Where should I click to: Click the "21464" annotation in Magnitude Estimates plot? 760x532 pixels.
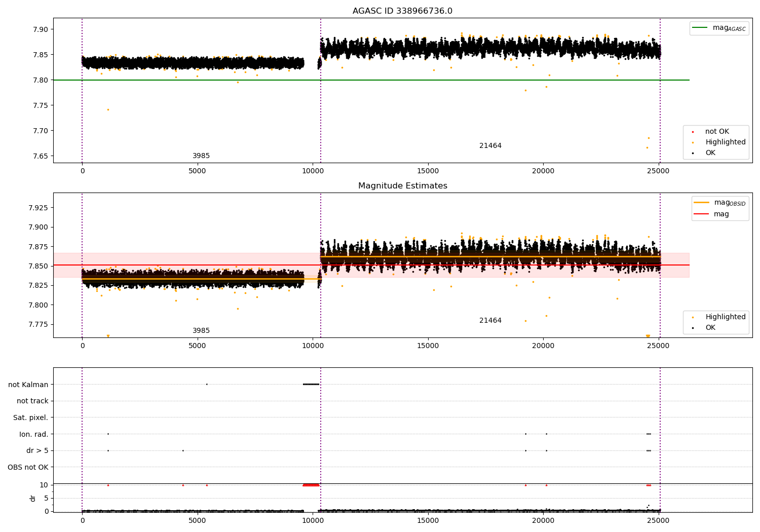490,321
